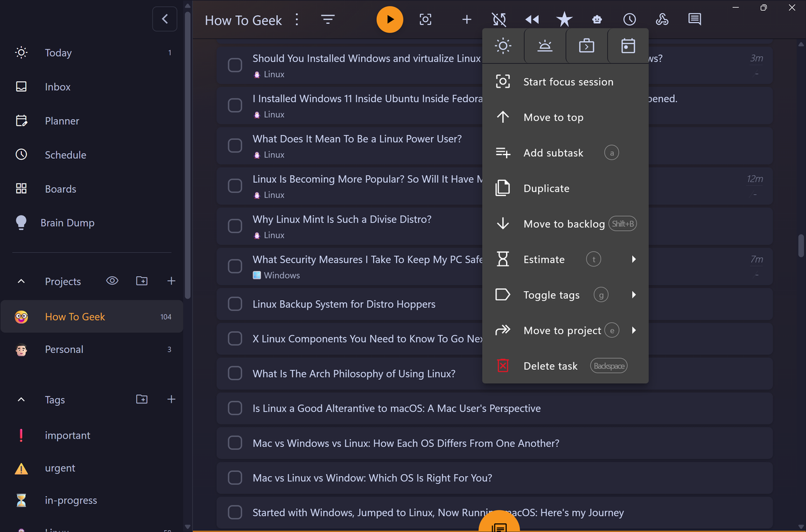806x532 pixels.
Task: Click the sync disabled icon
Action: 499,20
